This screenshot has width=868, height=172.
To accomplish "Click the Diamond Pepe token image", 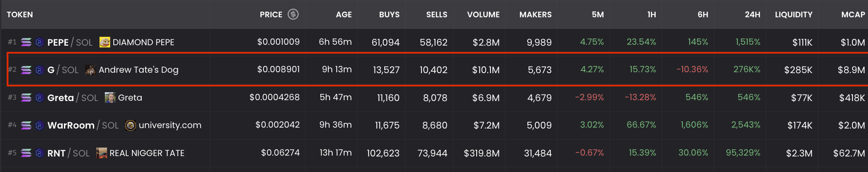I will (x=105, y=42).
